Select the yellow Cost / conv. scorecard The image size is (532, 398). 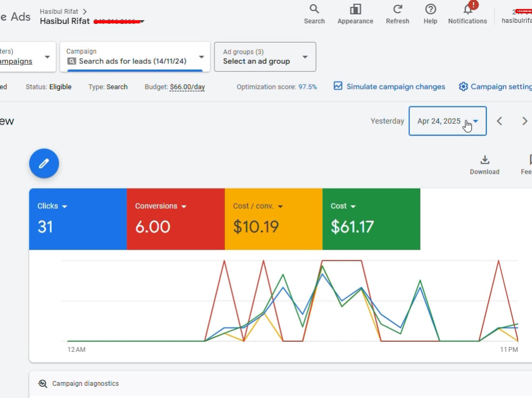click(x=273, y=219)
